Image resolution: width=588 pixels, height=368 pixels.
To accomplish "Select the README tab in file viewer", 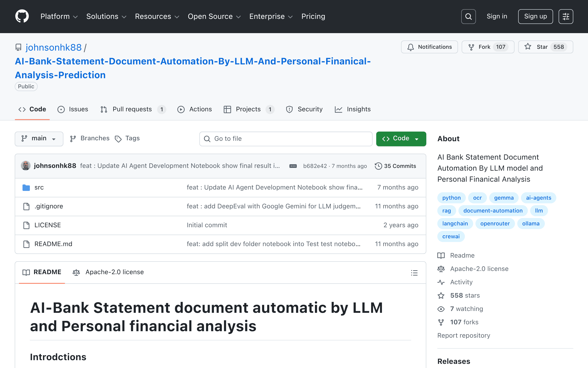I will [x=42, y=272].
